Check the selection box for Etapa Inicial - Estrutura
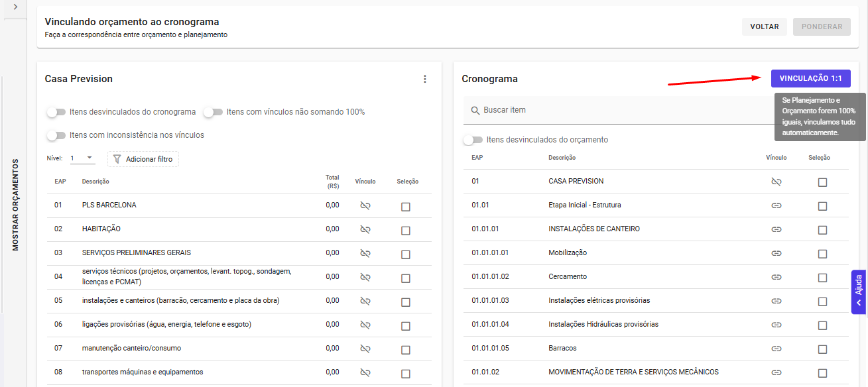Image resolution: width=868 pixels, height=387 pixels. click(x=822, y=206)
